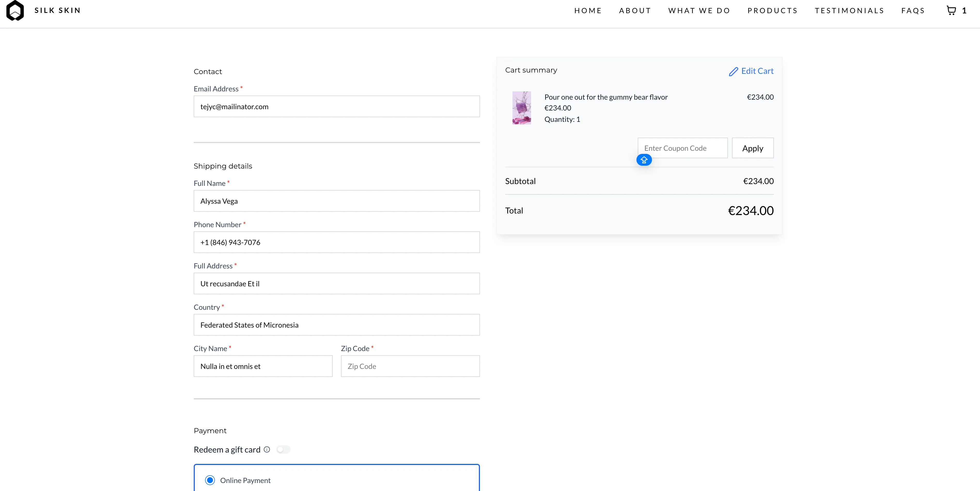
Task: Select the Online Payment radio button
Action: click(x=210, y=480)
